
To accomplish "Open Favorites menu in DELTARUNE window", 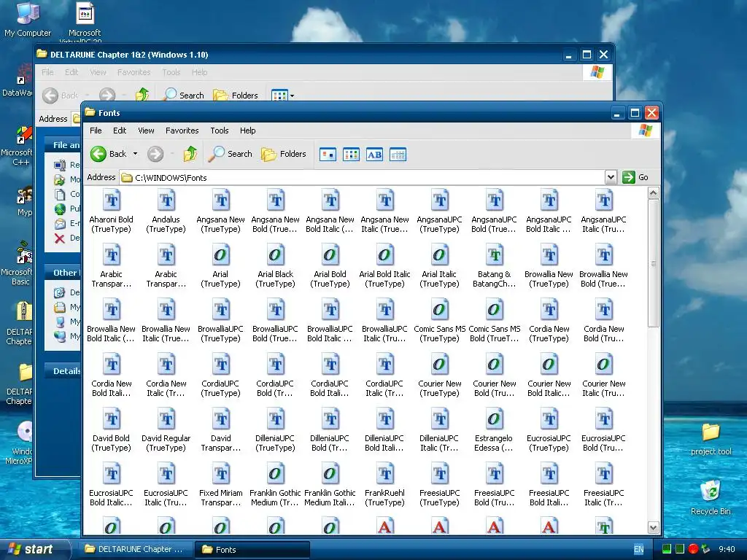I will point(134,72).
